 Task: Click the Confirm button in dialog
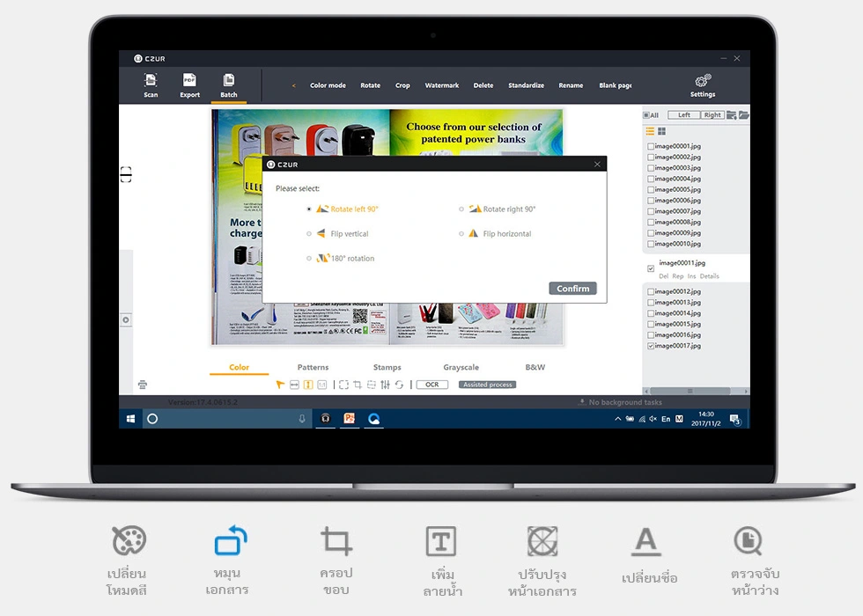[x=572, y=289]
